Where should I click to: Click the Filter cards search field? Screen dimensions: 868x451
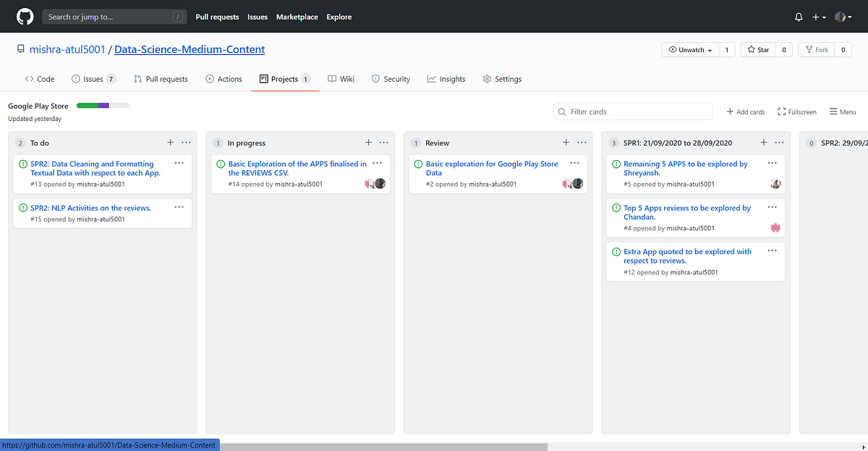[x=633, y=111]
